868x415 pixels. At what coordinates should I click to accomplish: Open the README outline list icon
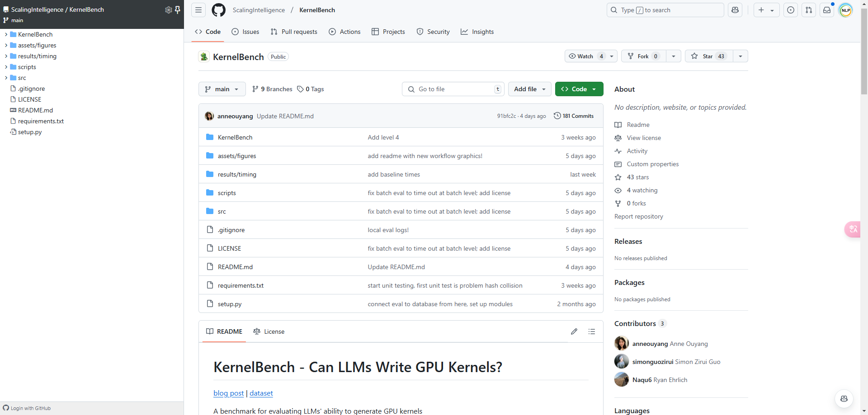pos(591,331)
